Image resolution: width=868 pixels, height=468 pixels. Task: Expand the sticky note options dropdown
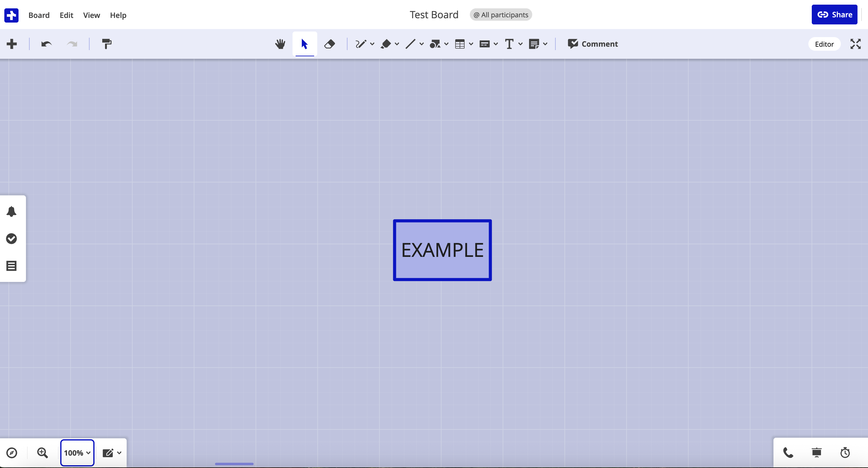click(x=546, y=44)
